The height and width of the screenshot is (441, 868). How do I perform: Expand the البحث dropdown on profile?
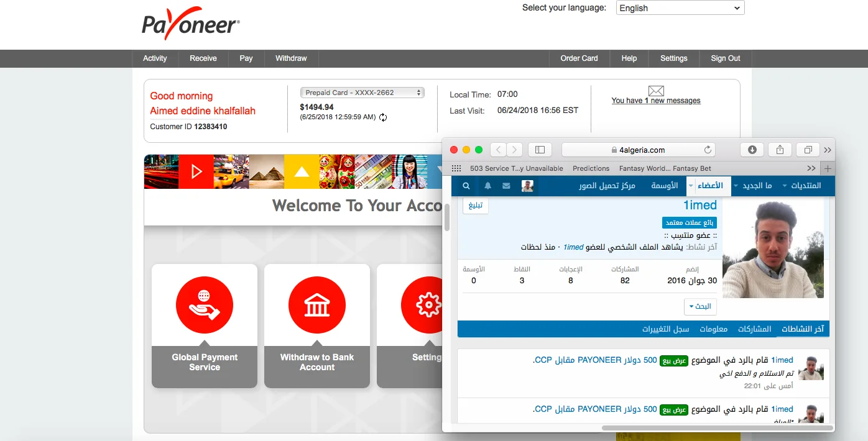pos(699,306)
